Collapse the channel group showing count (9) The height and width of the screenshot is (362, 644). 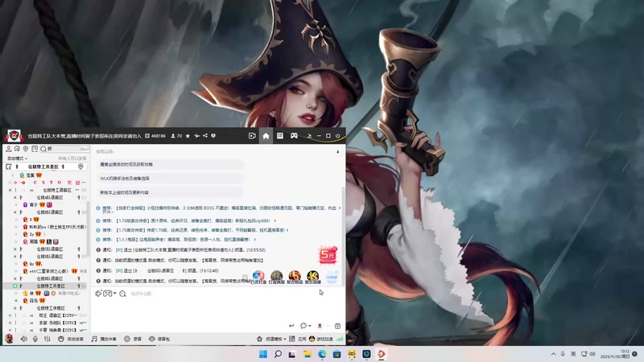(10, 190)
